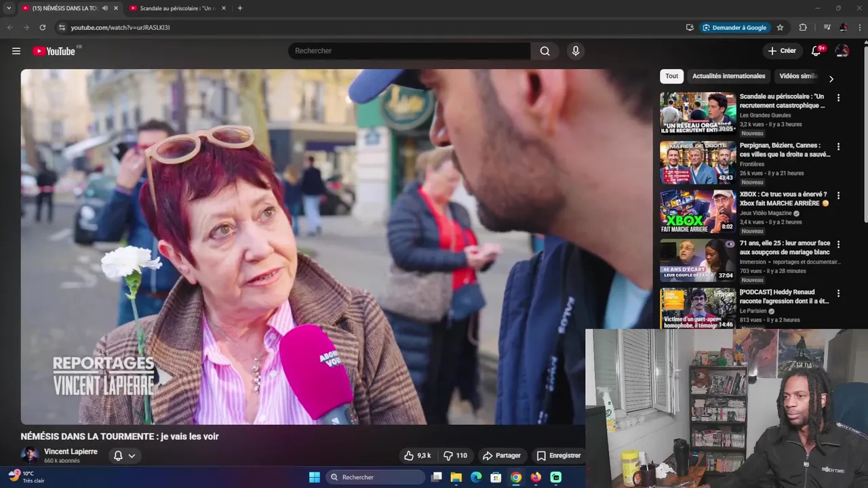The image size is (868, 488).
Task: Open Chrome tab search dropdown arrow
Action: pyautogui.click(x=9, y=8)
